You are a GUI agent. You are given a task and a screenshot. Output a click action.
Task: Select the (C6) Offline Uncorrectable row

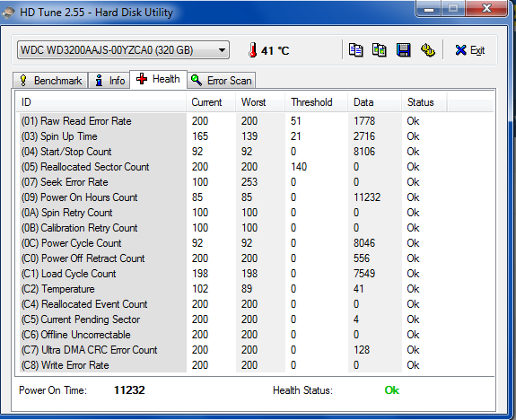pos(255,335)
